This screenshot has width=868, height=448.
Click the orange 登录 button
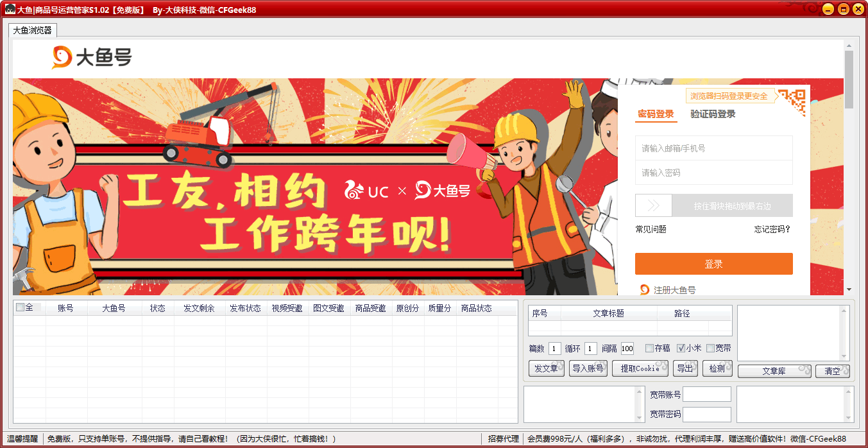pos(714,264)
